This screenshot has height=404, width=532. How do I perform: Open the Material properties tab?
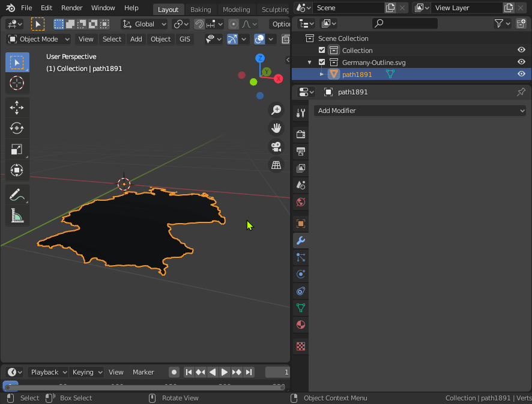click(300, 325)
